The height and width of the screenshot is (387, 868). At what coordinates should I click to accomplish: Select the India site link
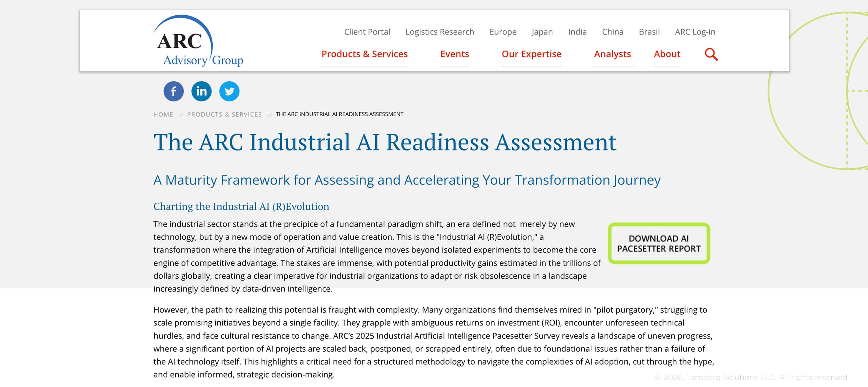[577, 32]
